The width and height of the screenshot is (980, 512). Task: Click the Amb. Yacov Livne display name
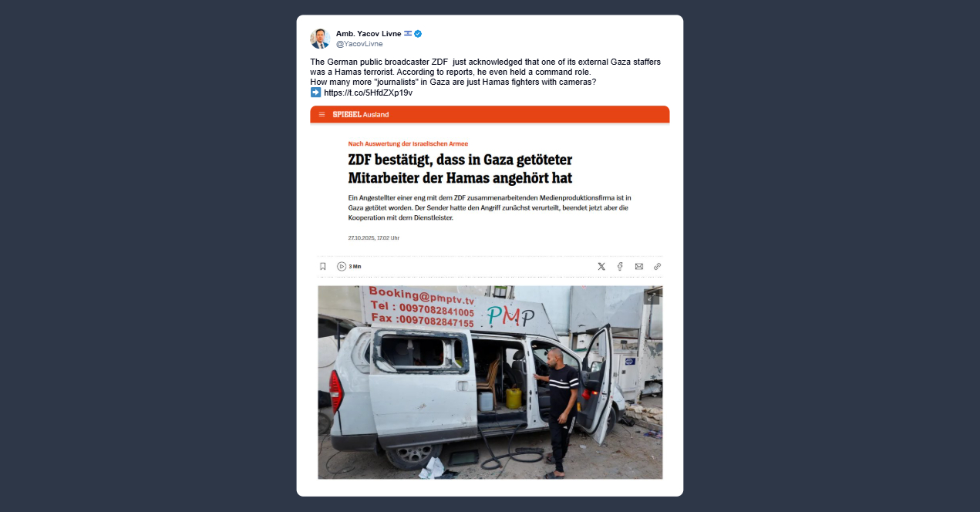click(369, 34)
